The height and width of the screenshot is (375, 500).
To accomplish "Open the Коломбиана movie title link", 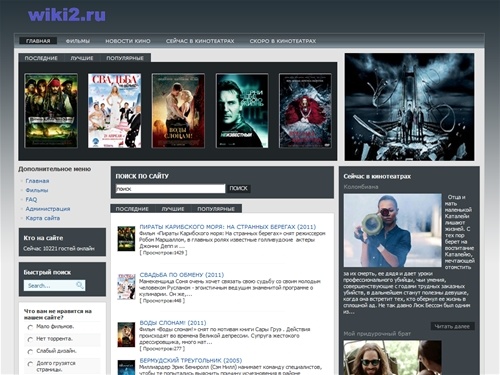I will click(x=361, y=187).
